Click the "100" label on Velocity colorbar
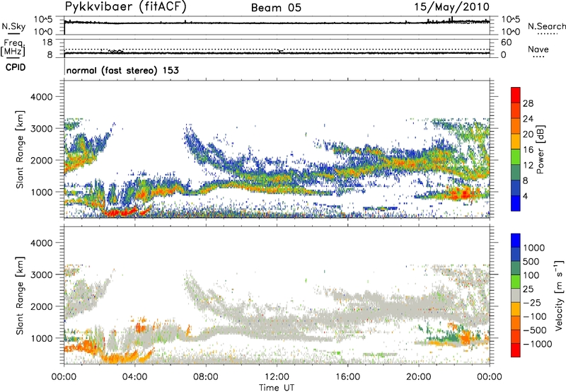 click(x=531, y=275)
